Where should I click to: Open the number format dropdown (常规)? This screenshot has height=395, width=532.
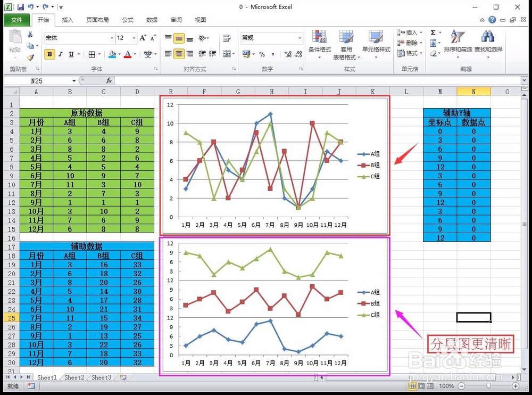[x=300, y=38]
